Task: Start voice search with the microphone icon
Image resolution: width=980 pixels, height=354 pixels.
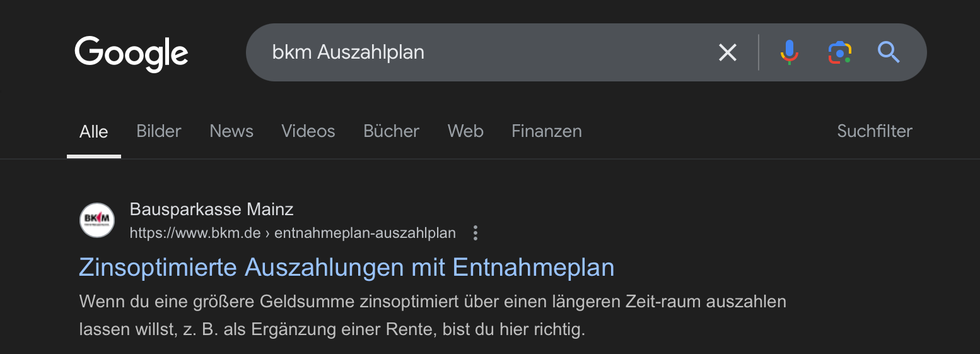Action: click(789, 52)
